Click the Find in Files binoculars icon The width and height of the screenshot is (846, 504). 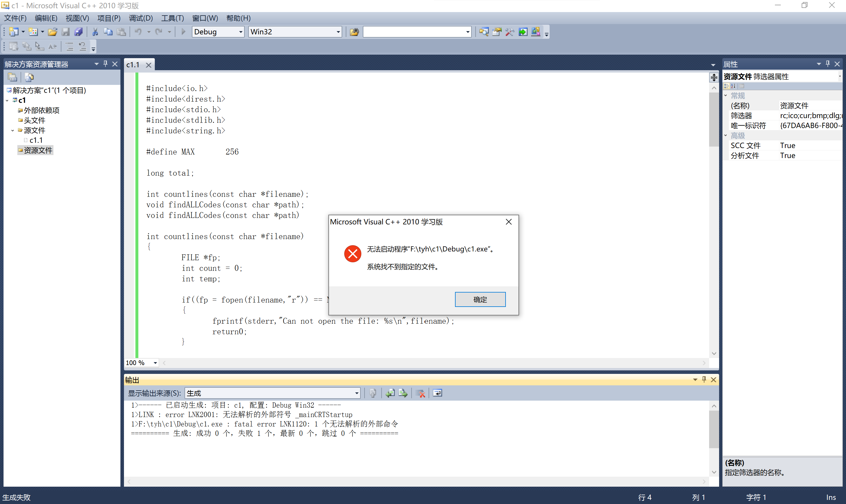coord(354,32)
